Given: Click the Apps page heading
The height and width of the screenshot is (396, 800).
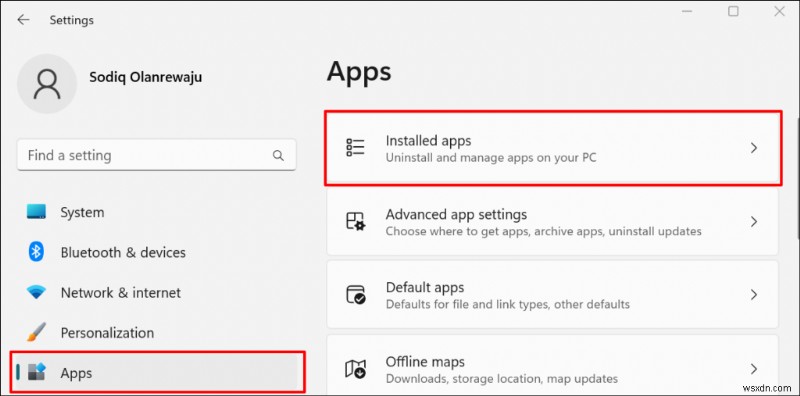Looking at the screenshot, I should pos(359,72).
